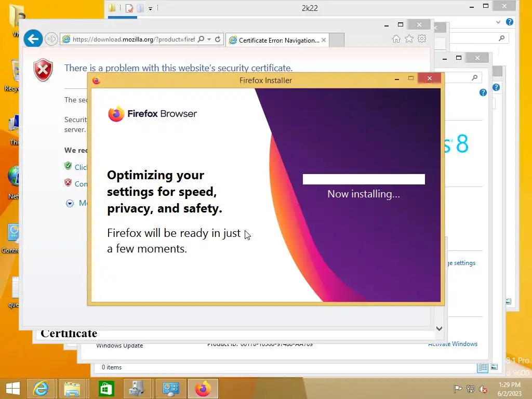Select the Recycle Bin desktop icon
The width and height of the screenshot is (532, 399).
point(12,76)
